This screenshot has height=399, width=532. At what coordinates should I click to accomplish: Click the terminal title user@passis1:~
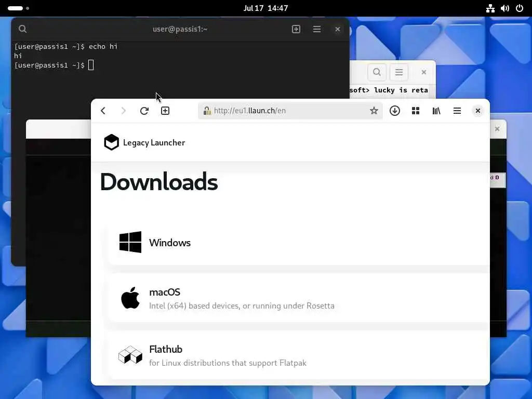point(180,29)
